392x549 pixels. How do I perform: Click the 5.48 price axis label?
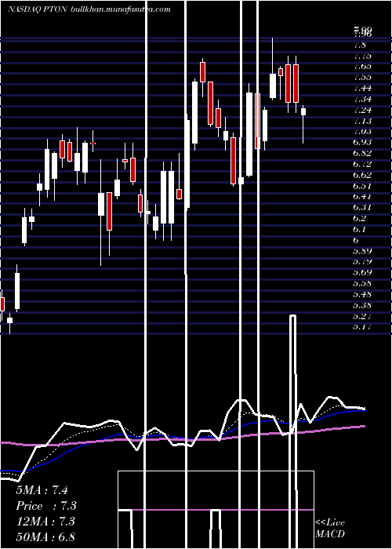click(x=362, y=294)
